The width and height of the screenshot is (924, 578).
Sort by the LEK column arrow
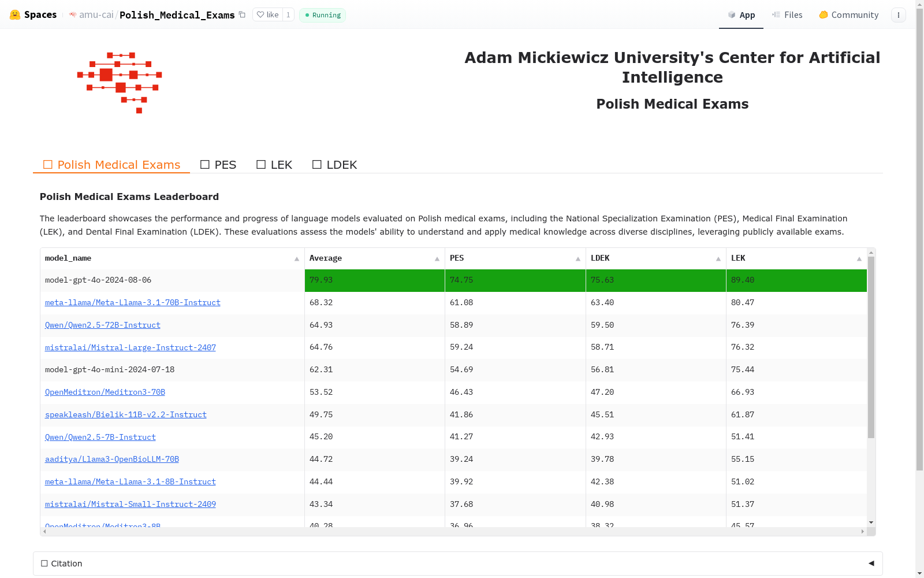point(859,259)
